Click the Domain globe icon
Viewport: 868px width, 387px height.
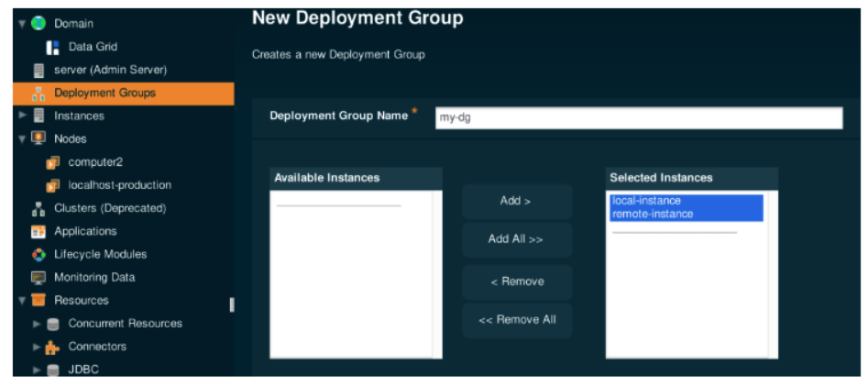pyautogui.click(x=38, y=23)
